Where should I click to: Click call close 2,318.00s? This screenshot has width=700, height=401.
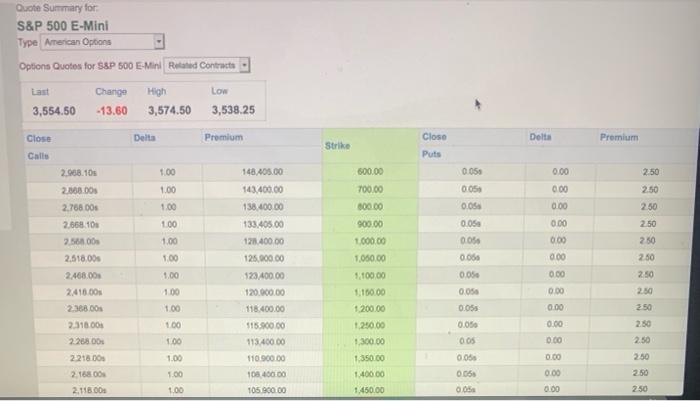[x=86, y=325]
